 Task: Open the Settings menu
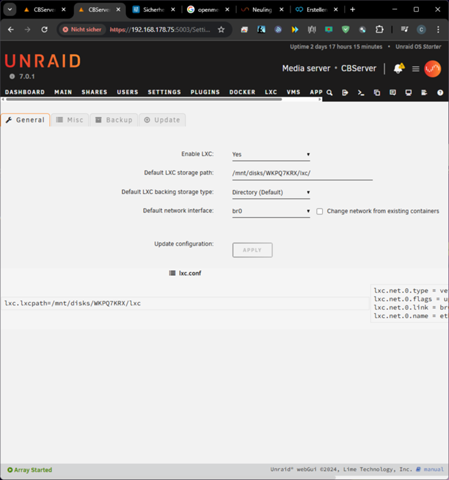tap(164, 92)
